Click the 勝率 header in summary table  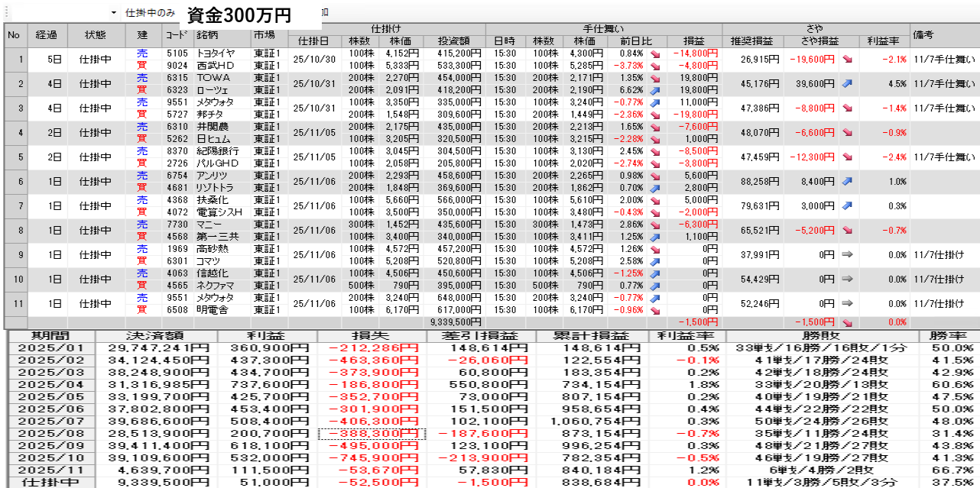[948, 336]
